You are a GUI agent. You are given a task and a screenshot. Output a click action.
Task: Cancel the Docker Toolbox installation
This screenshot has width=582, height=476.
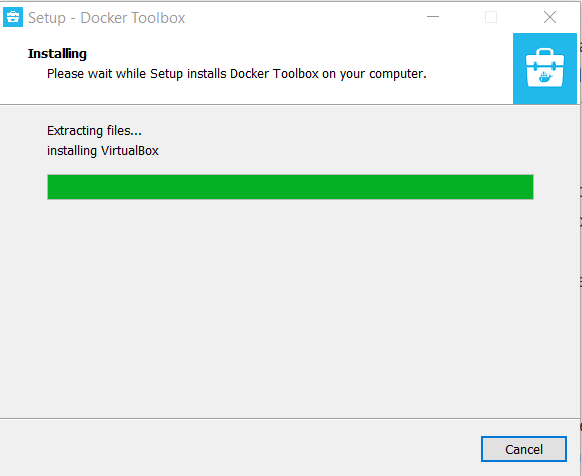(x=524, y=449)
